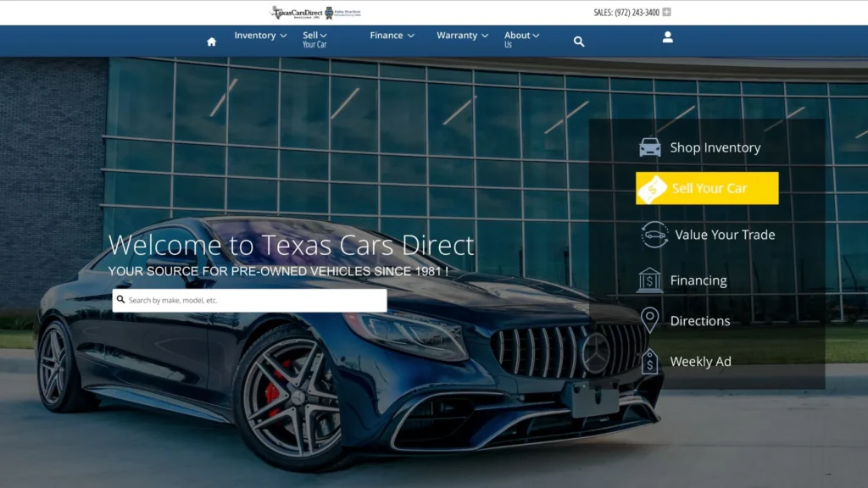Select the yellow Sell Your Car button
868x488 pixels.
pyautogui.click(x=707, y=188)
